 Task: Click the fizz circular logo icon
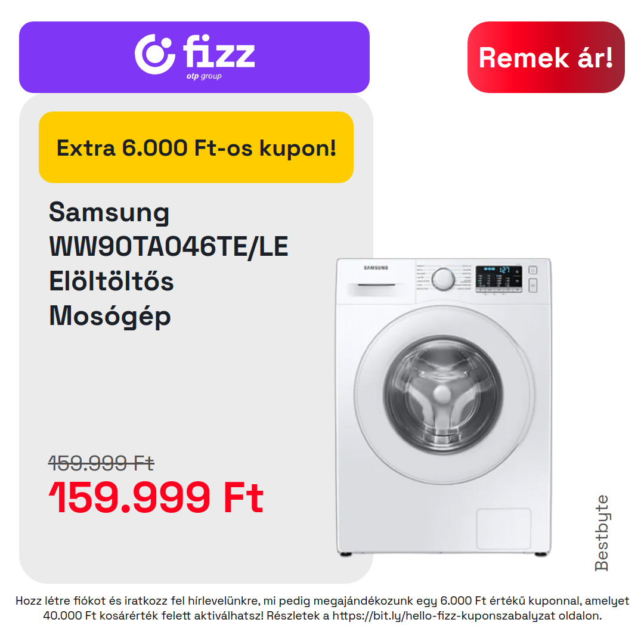point(155,54)
